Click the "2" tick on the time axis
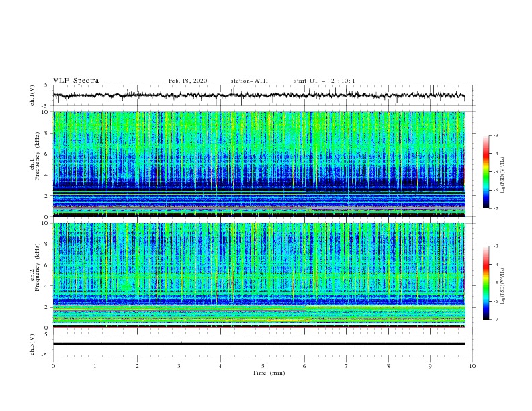 pyautogui.click(x=137, y=366)
